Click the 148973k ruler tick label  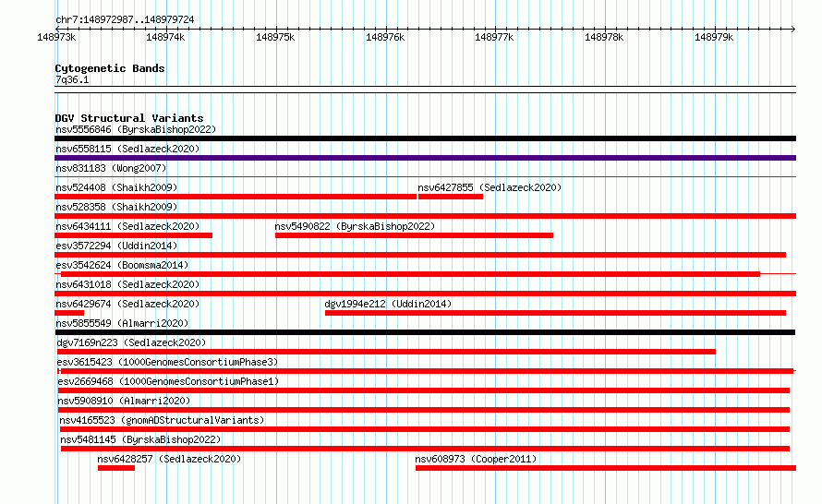[56, 38]
